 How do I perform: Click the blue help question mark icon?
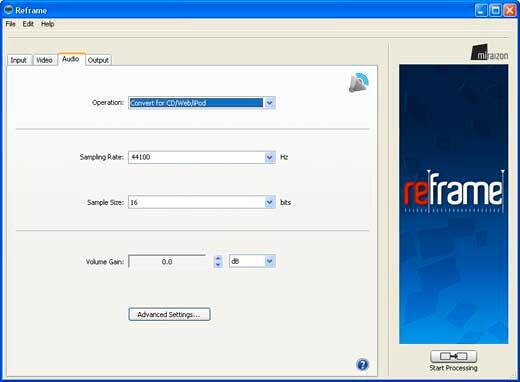pyautogui.click(x=362, y=364)
